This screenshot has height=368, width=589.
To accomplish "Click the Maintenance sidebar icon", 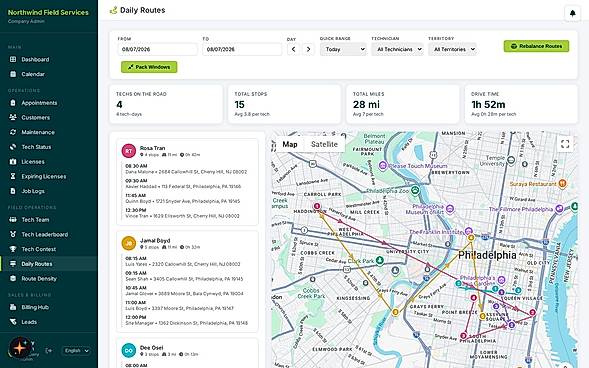I will click(13, 132).
